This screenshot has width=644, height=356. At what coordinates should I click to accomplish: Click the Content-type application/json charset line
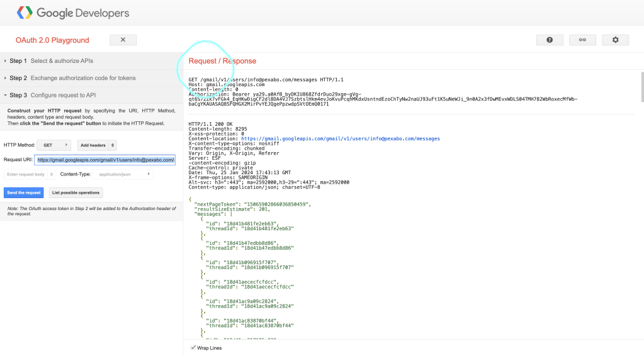(254, 187)
